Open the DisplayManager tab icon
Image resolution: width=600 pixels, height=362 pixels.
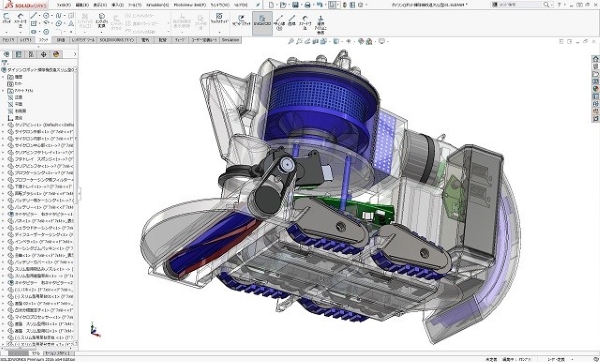(56, 54)
